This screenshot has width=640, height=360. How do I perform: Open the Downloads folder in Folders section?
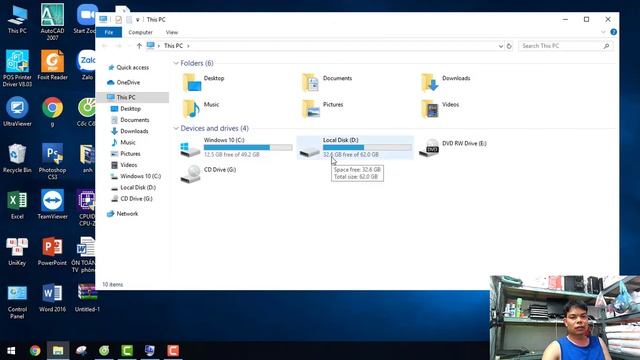click(x=446, y=83)
